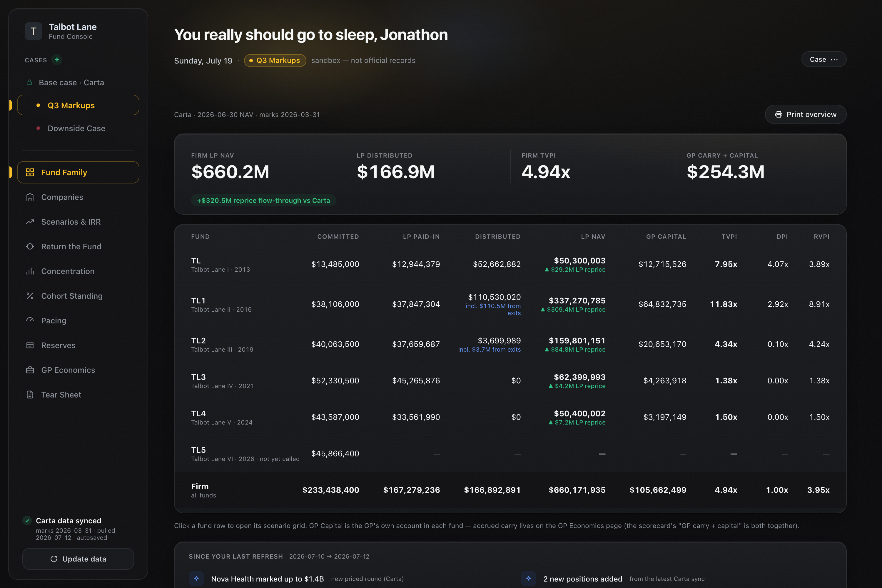Click the $166.9M LP Distributed value
Viewport: 882px width, 588px height.
coord(396,172)
